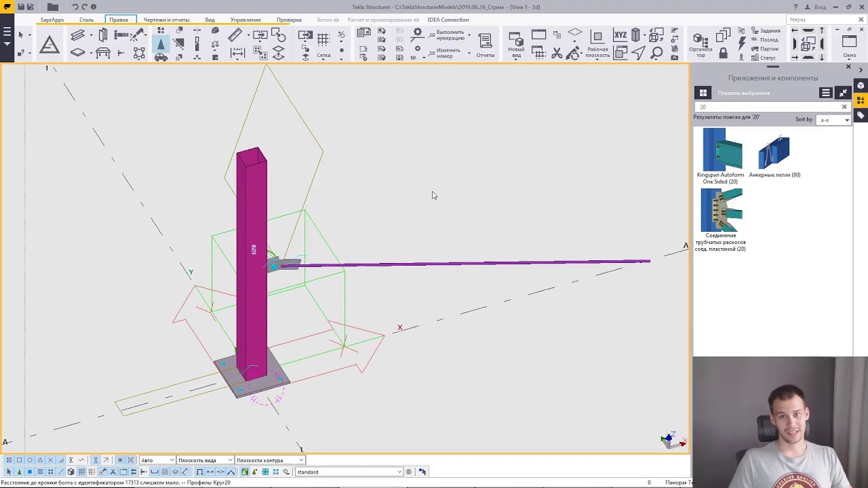Open Отчеты reports button

(485, 45)
